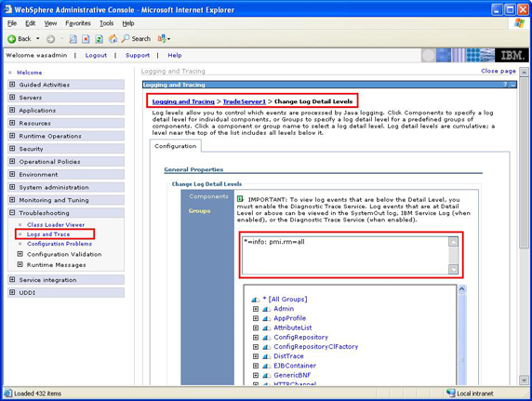Open the Class Loader Viewer link
This screenshot has height=401, width=532.
pos(56,225)
